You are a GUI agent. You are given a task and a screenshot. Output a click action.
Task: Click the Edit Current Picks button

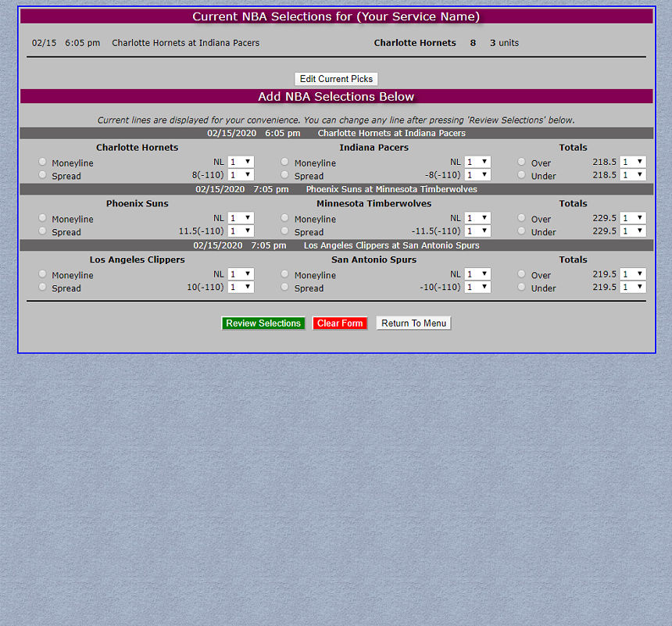pyautogui.click(x=337, y=79)
